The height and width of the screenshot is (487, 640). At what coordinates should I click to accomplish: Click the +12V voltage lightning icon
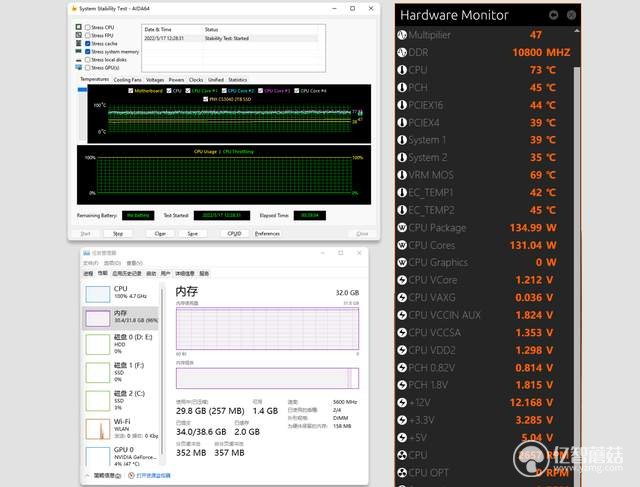pos(402,402)
